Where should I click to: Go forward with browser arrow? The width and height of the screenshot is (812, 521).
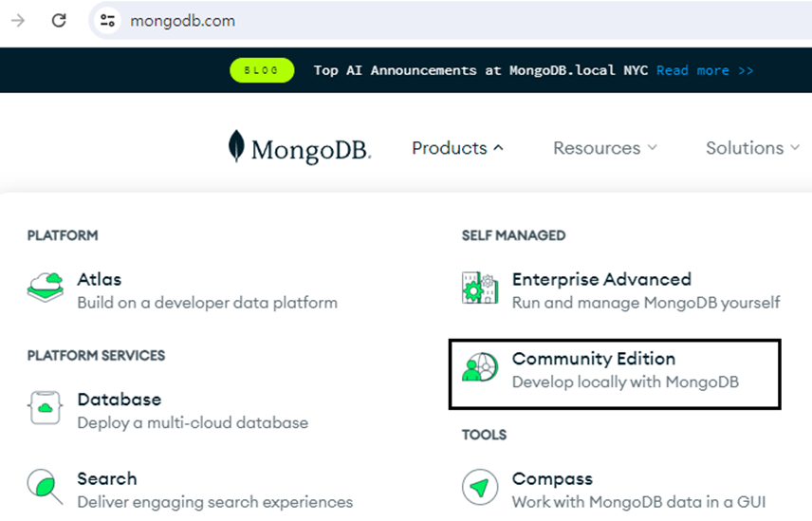click(18, 20)
